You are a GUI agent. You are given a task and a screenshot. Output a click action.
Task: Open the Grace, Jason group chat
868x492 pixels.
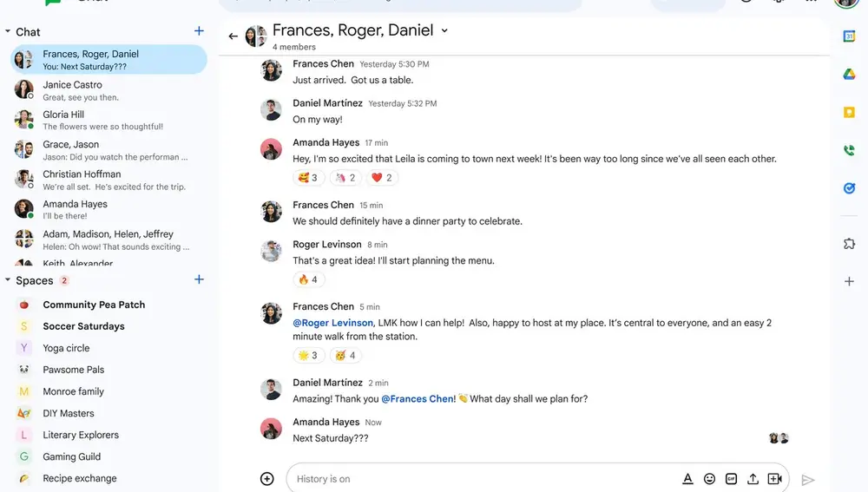pyautogui.click(x=108, y=150)
